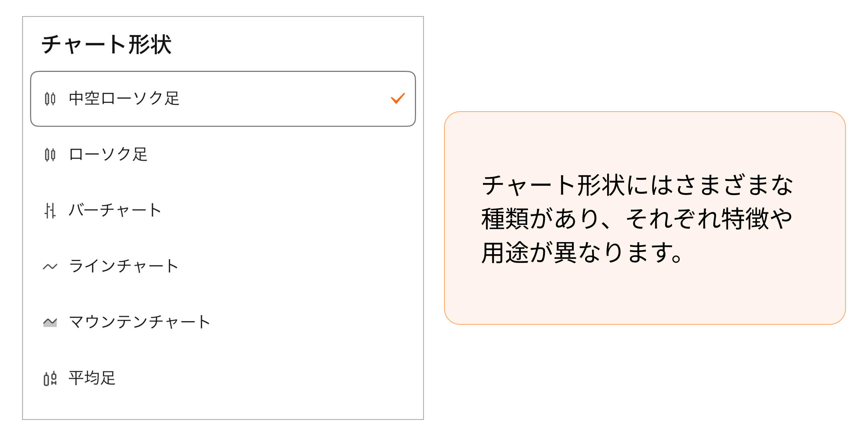The width and height of the screenshot is (868, 436).
Task: Click blank area inside the selected 中空ローソク足 row
Action: (x=281, y=98)
